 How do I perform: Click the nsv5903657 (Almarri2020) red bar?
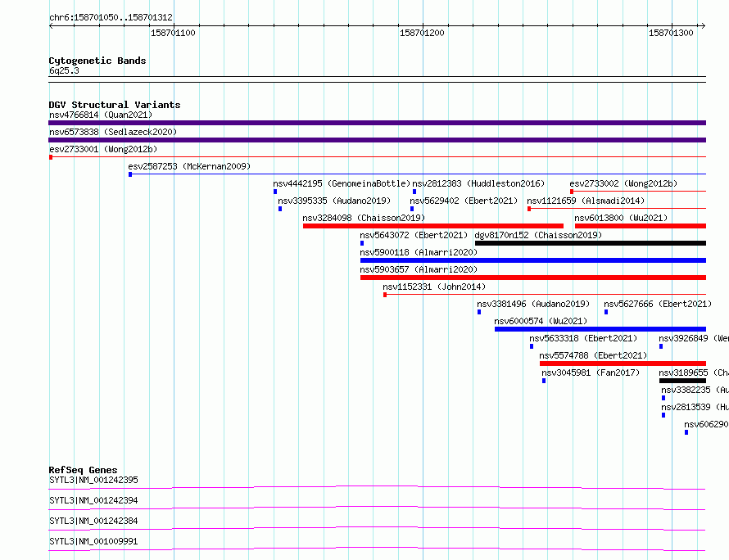pyautogui.click(x=533, y=278)
